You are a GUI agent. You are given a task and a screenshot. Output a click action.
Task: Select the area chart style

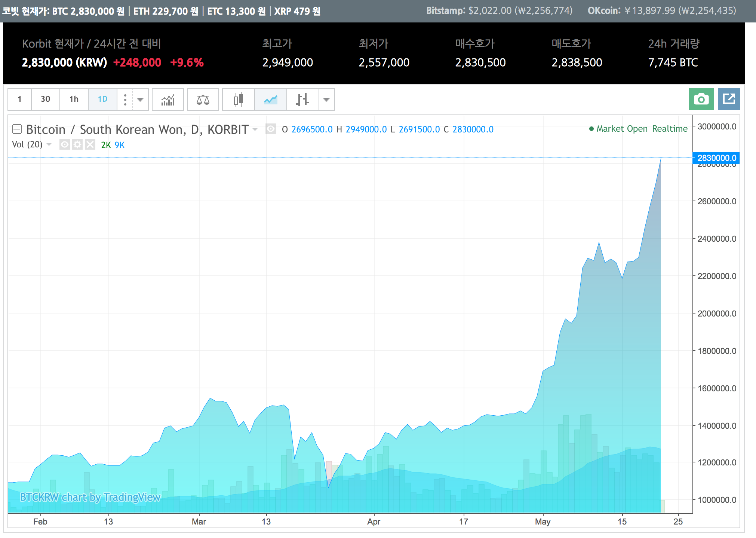[271, 100]
